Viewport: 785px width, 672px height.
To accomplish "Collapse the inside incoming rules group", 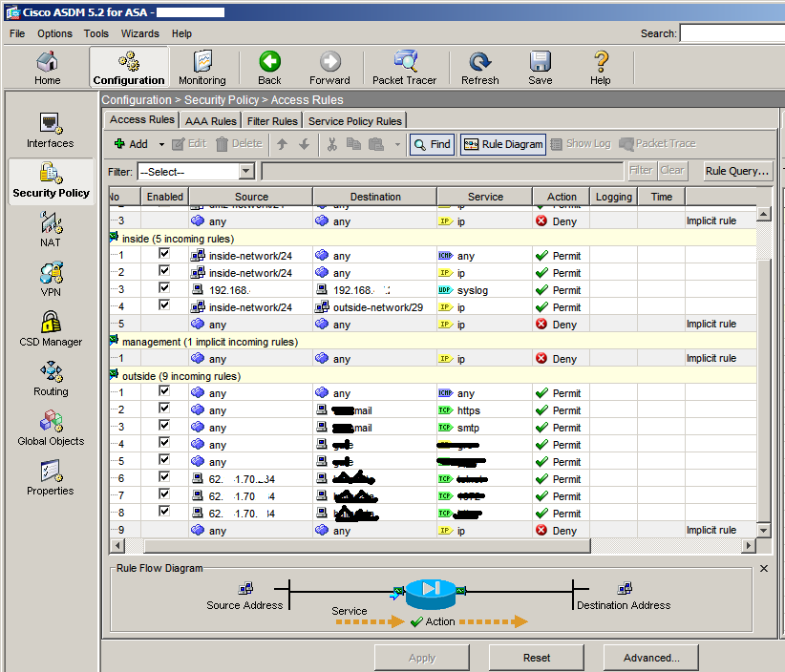I will click(115, 238).
